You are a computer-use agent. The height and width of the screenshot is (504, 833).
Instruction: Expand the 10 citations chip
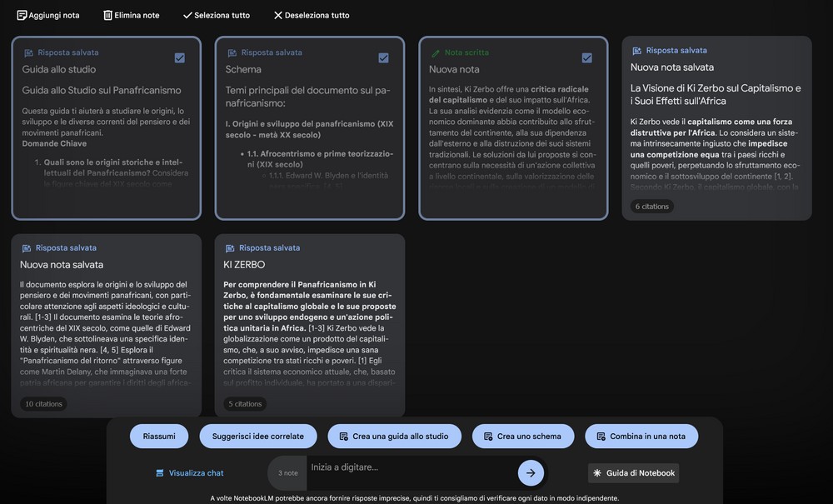click(43, 404)
